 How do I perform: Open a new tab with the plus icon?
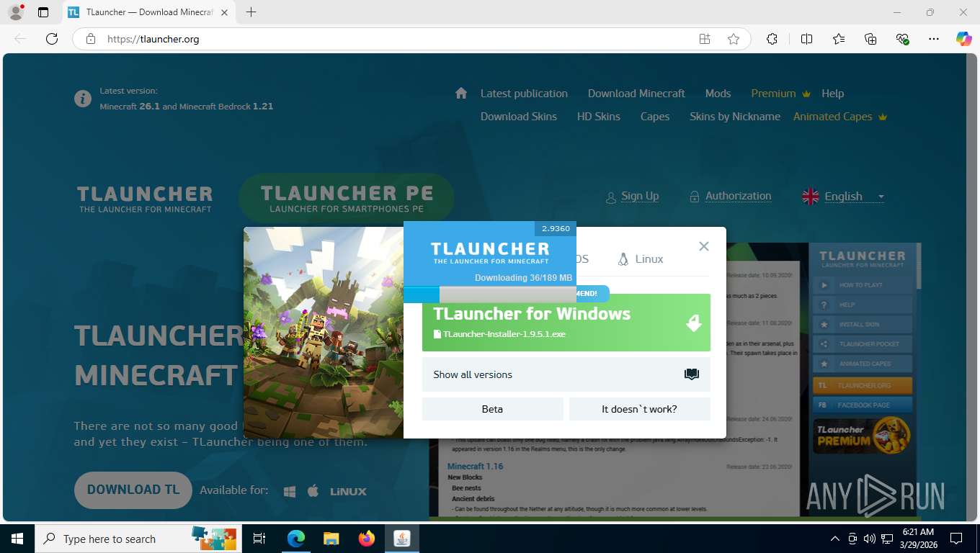[251, 12]
